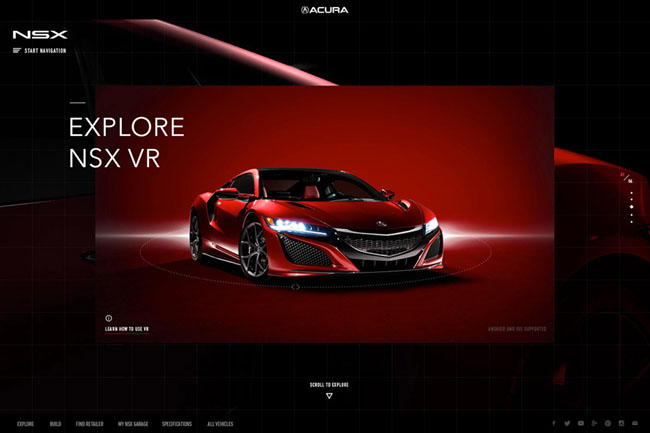Click the rotate arrows under the car
This screenshot has width=650, height=433.
pyautogui.click(x=295, y=287)
